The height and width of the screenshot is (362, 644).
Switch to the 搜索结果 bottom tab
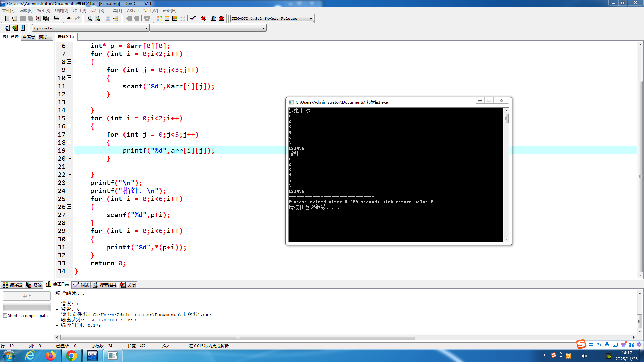pyautogui.click(x=105, y=285)
